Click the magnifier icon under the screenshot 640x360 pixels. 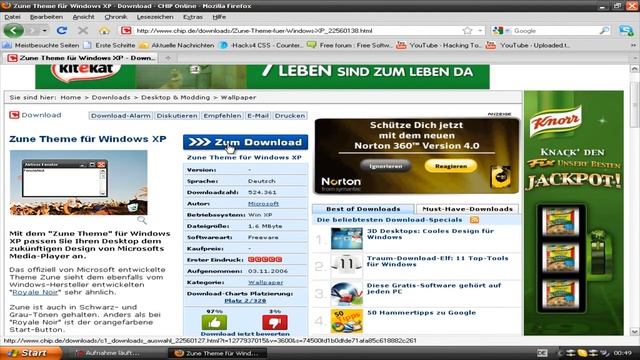142,220
